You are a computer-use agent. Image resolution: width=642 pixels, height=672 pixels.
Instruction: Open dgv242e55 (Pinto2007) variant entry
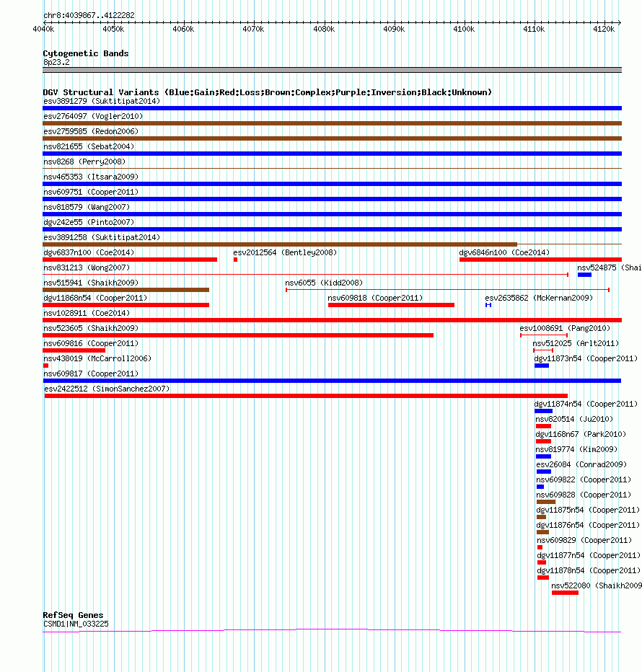tap(89, 222)
